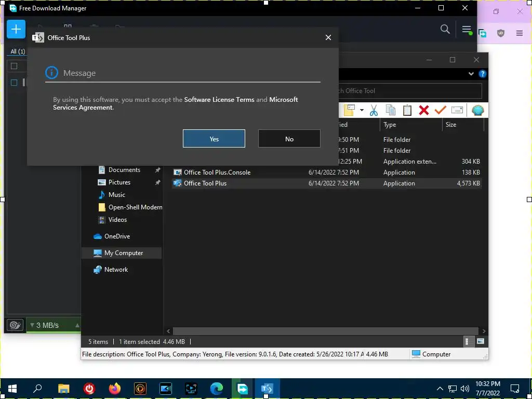Show hidden system tray icons
This screenshot has width=532, height=399.
(440, 389)
